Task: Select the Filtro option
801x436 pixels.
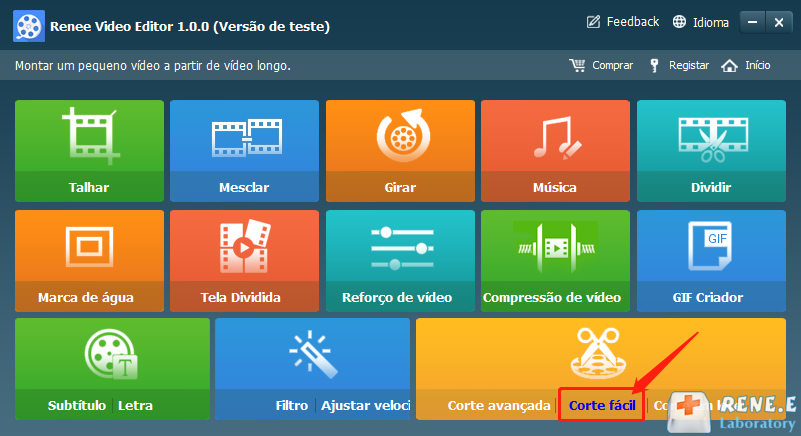Action: (292, 405)
